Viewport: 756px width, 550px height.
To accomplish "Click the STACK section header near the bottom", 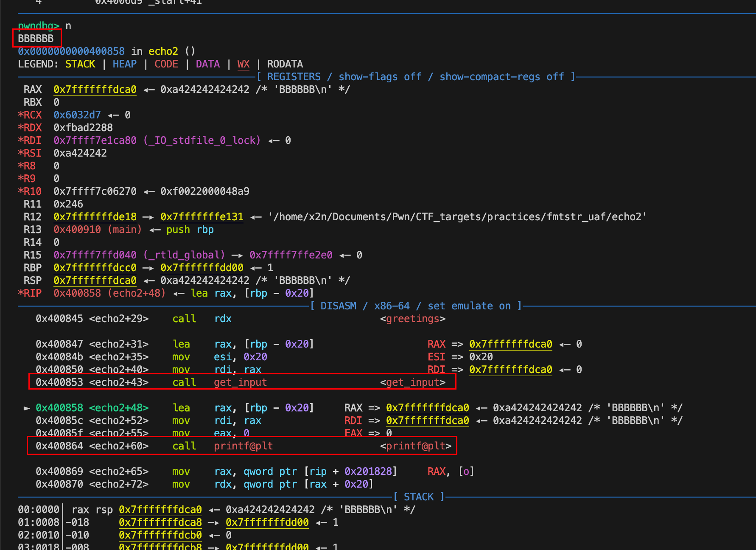I will click(418, 497).
